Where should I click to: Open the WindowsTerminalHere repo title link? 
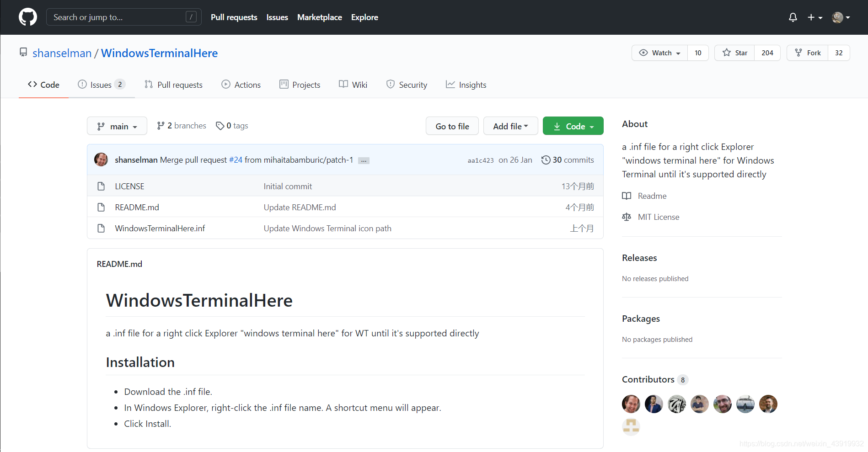159,53
